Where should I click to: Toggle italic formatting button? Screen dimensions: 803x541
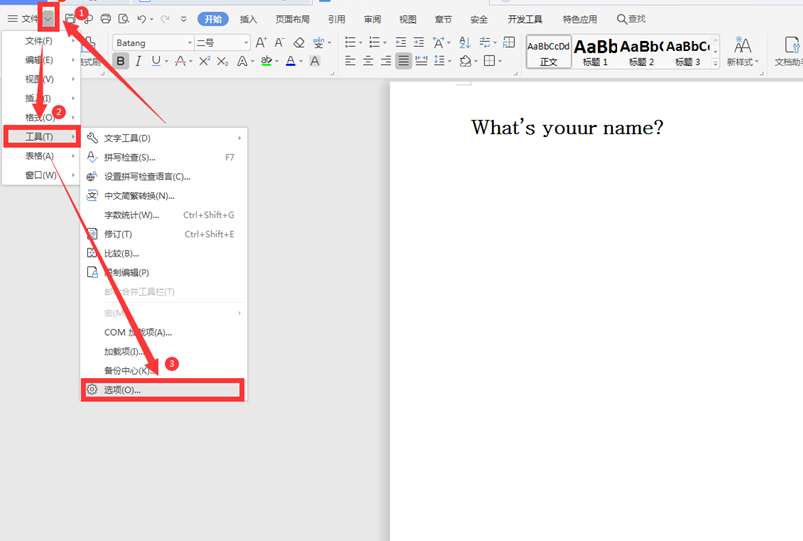(138, 61)
